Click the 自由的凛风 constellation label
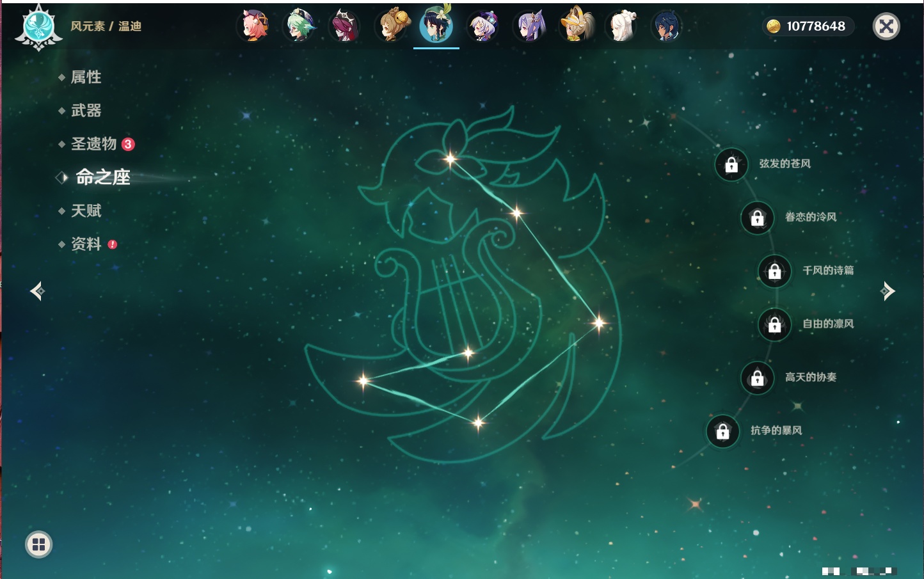Screen dimensions: 924x579 pyautogui.click(x=828, y=324)
